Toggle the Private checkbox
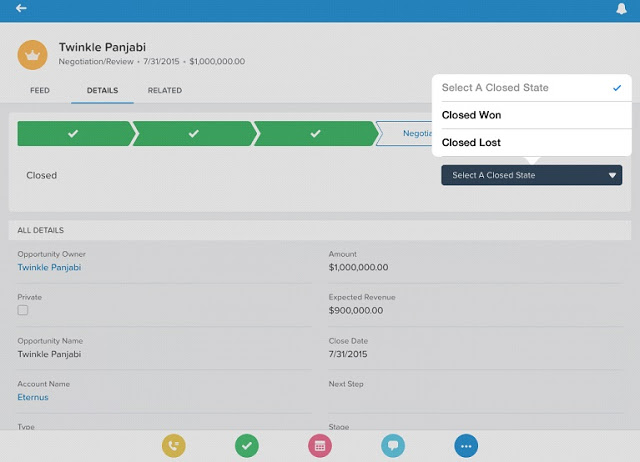Image resolution: width=640 pixels, height=462 pixels. [23, 311]
